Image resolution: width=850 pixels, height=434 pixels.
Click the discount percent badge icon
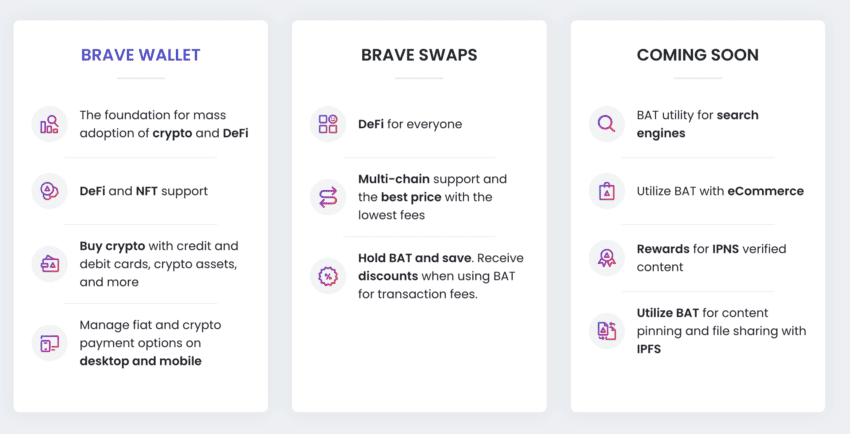[x=328, y=276]
